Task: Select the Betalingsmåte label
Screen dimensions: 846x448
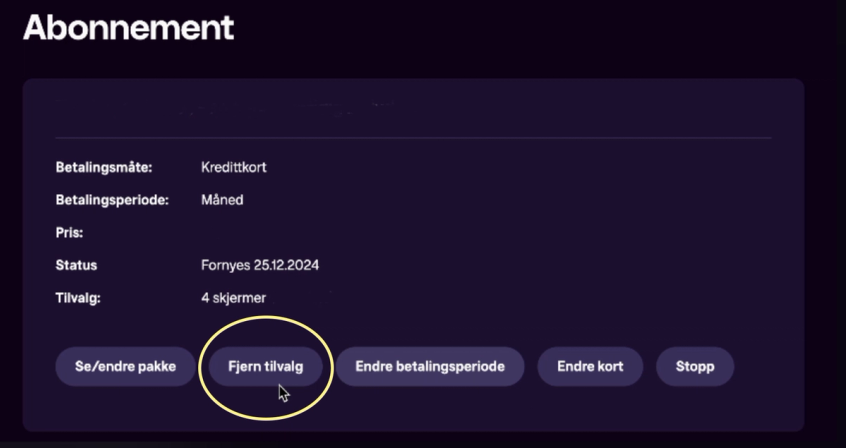Action: coord(104,168)
